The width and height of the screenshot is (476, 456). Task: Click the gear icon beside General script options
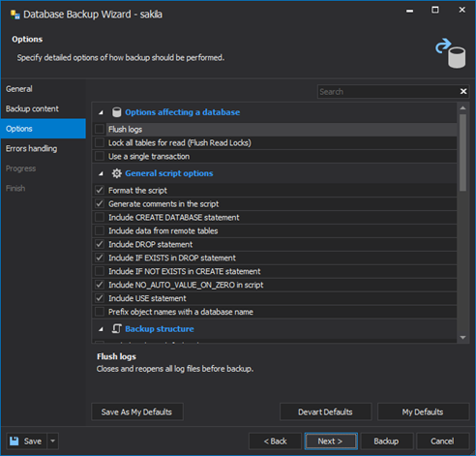pyautogui.click(x=116, y=173)
